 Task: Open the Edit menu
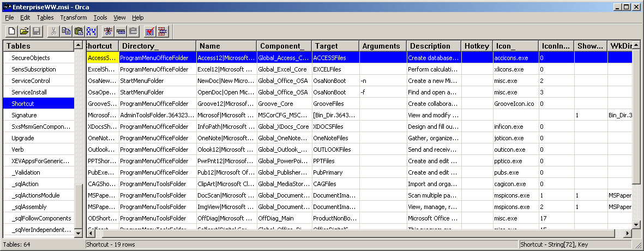(x=25, y=17)
